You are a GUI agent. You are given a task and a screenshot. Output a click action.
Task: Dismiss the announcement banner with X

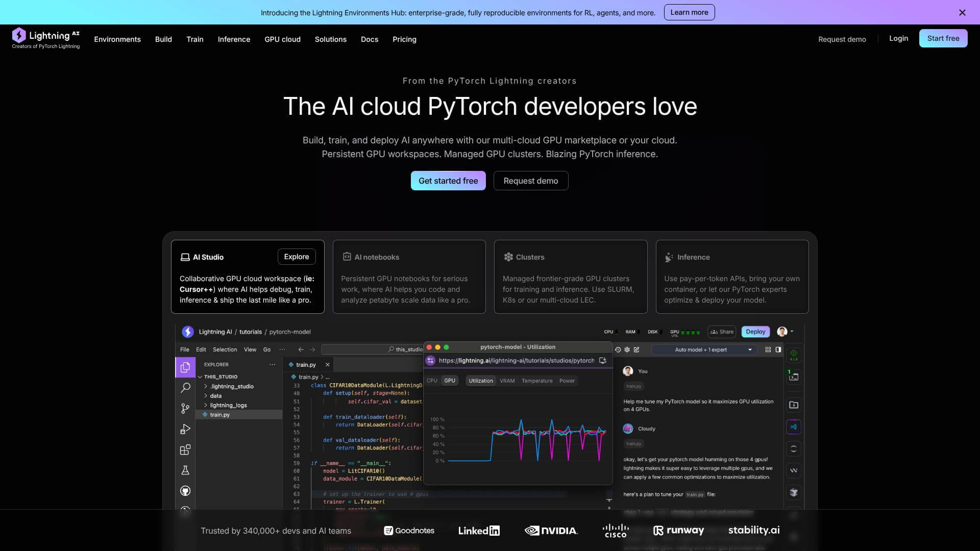[x=962, y=12]
